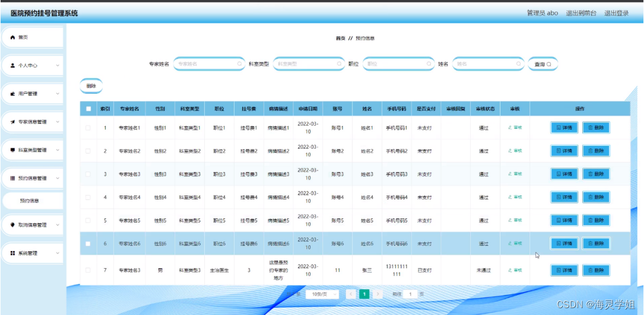
Task: Expand 系统管理 menu chevron
Action: [58, 253]
